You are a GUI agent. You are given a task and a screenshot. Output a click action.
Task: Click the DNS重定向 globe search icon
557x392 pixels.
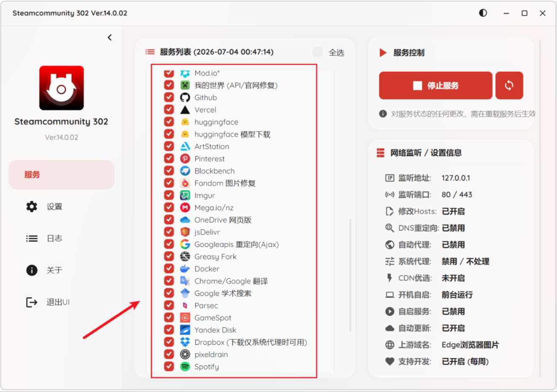coord(389,228)
